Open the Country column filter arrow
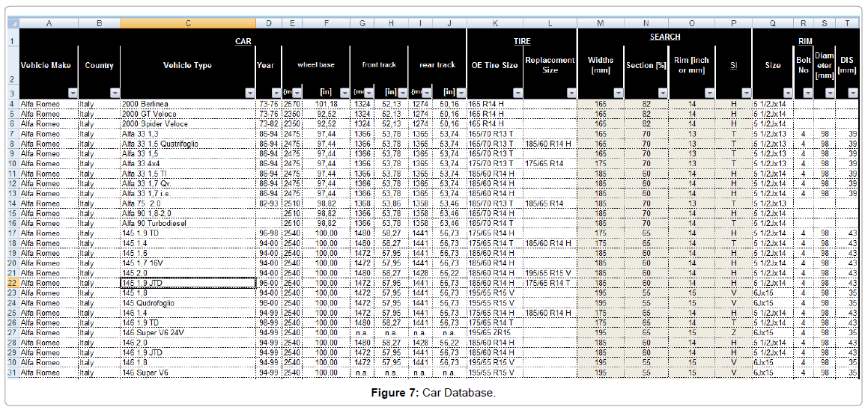 click(115, 93)
